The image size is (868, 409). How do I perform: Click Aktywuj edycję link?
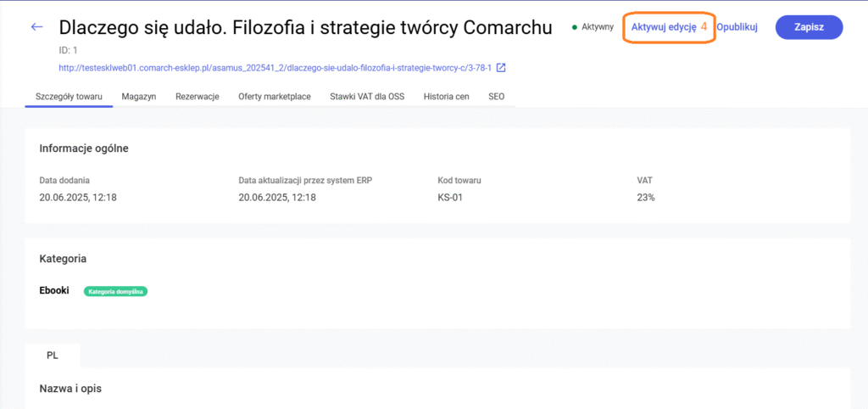(x=664, y=26)
